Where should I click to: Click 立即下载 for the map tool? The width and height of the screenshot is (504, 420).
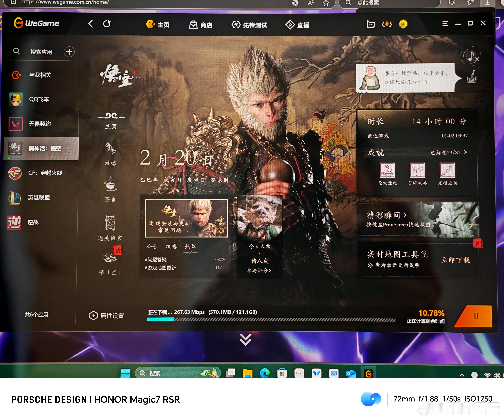(455, 260)
